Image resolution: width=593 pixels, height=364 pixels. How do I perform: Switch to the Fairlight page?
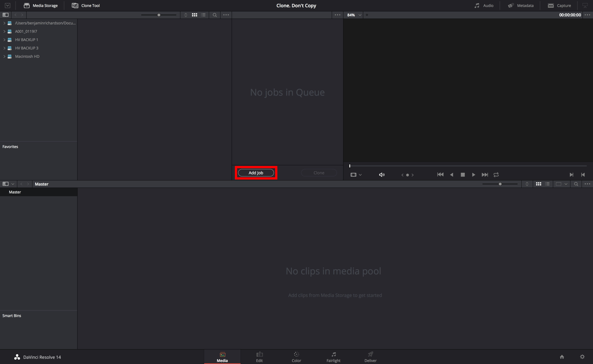[333, 357]
